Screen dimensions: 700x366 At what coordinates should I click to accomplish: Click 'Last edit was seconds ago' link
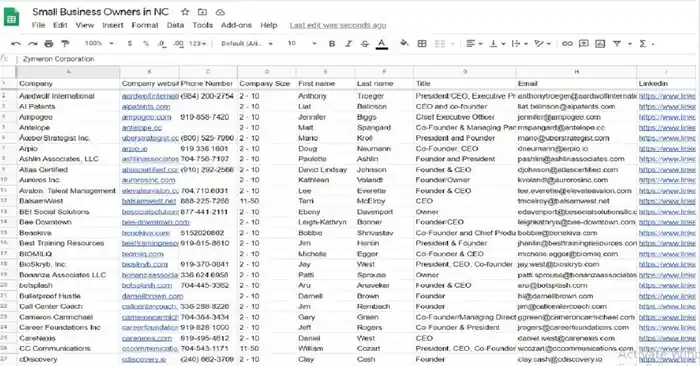(338, 25)
